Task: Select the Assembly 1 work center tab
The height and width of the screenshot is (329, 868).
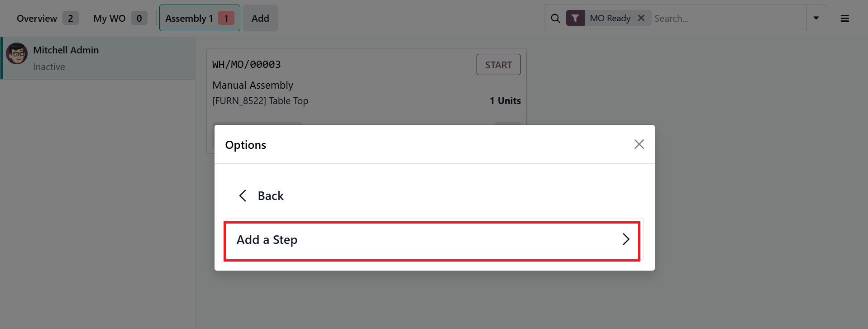Action: pos(189,19)
